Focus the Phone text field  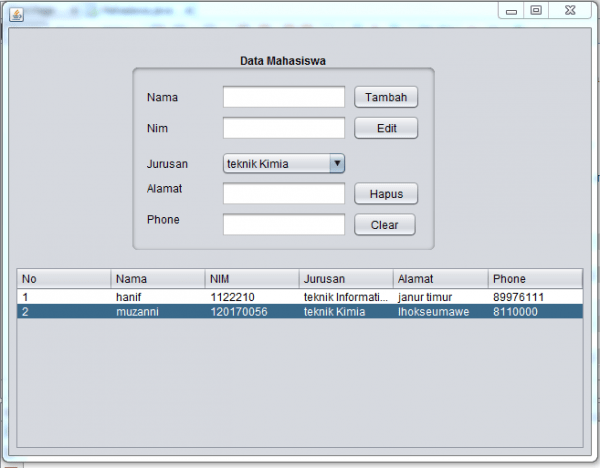(x=284, y=225)
